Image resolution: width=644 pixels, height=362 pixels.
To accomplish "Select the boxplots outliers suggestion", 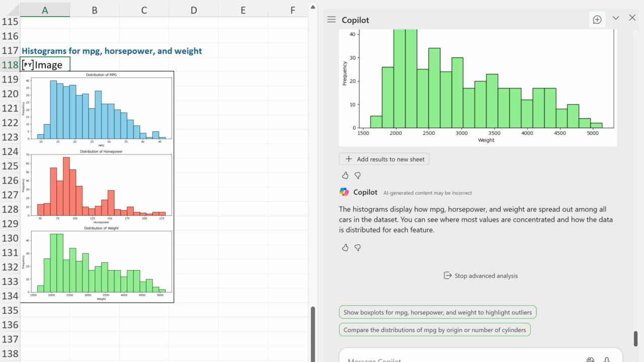I will tap(437, 312).
